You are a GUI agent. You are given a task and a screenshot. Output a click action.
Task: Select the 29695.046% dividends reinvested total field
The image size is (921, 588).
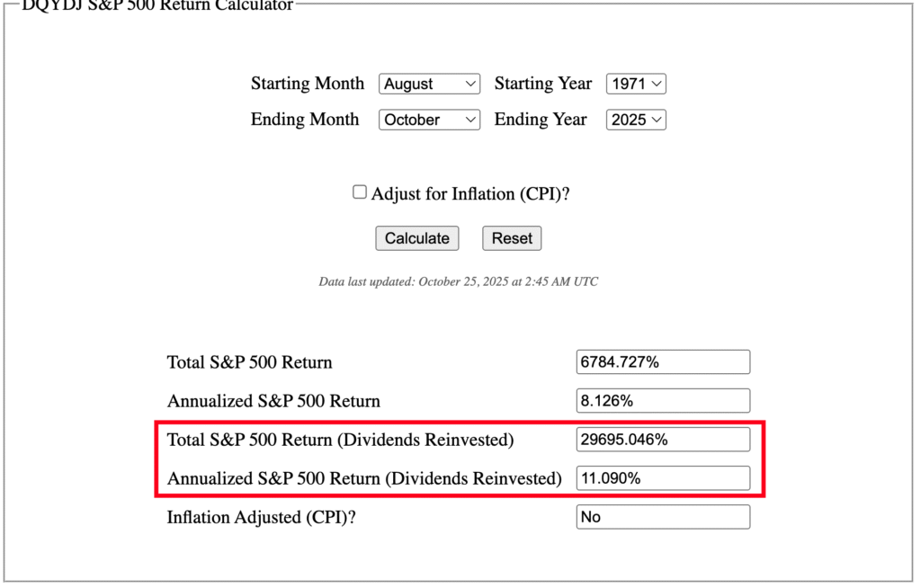pyautogui.click(x=663, y=440)
